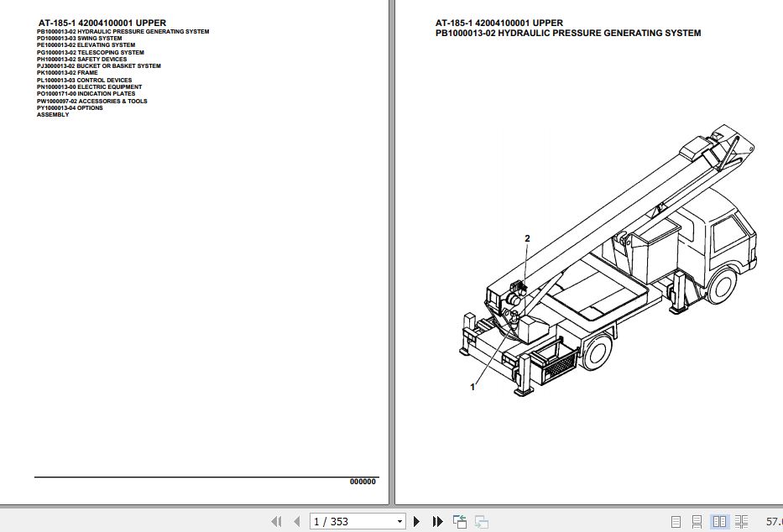Click callout number 2 on the diagram
783x532 pixels.
(x=527, y=238)
